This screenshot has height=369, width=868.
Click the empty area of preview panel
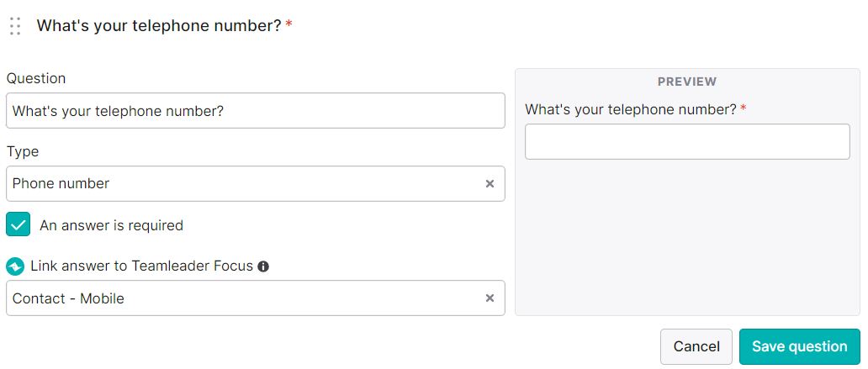(687, 238)
